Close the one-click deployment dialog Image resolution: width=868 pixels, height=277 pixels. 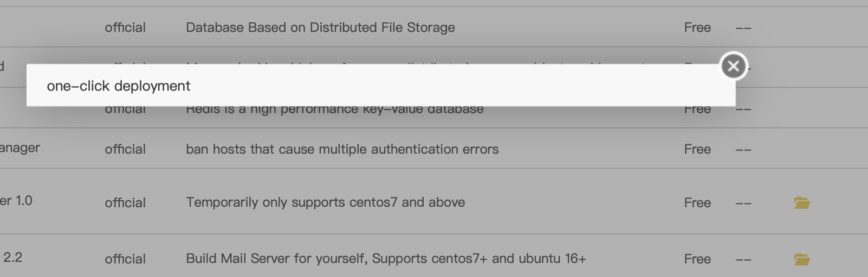(734, 66)
